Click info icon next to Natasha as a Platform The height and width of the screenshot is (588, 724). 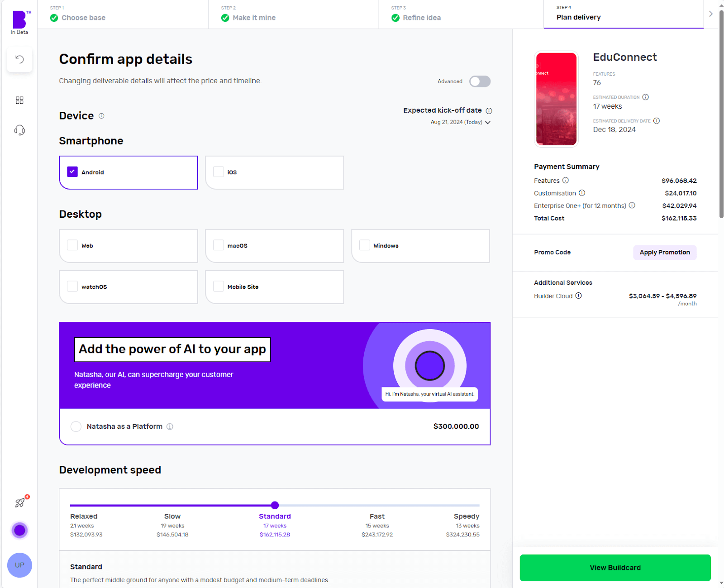pyautogui.click(x=170, y=426)
